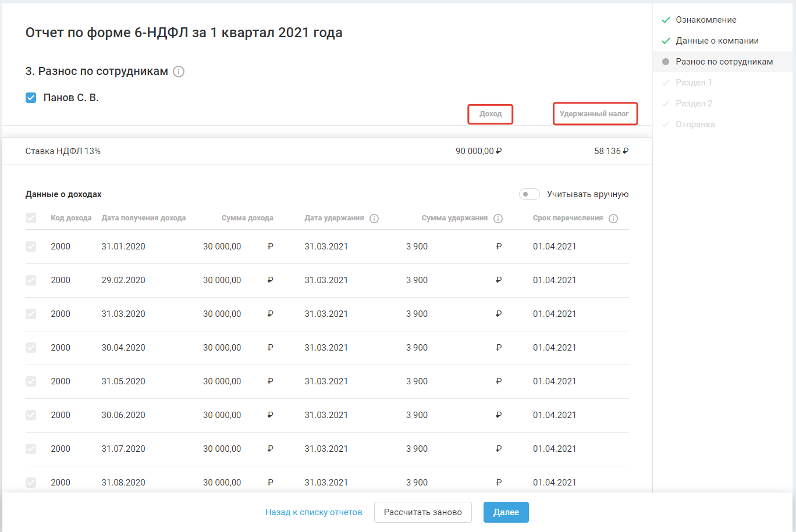Click income code '2000' in the 31.05.2020 row

tap(61, 381)
